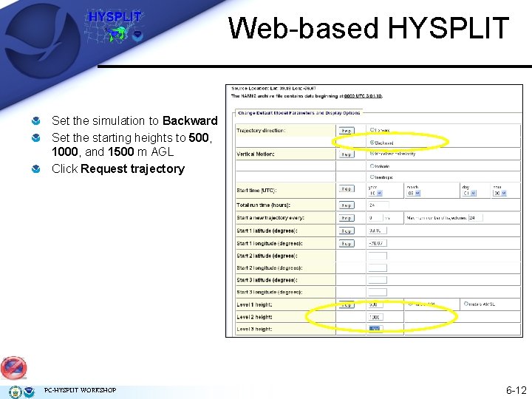Click the round seal icon left of the NOAA emblem
Image resolution: width=532 pixels, height=399 pixels.
point(16,392)
